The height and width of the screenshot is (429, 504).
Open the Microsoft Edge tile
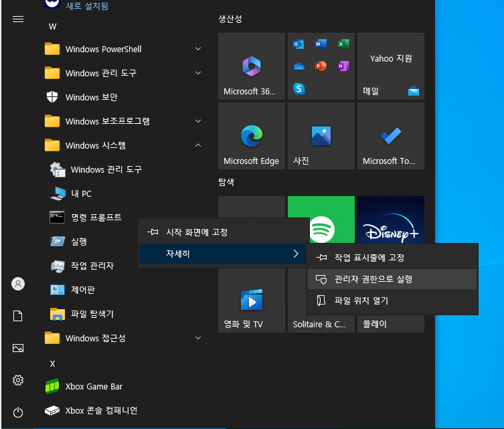pyautogui.click(x=252, y=137)
